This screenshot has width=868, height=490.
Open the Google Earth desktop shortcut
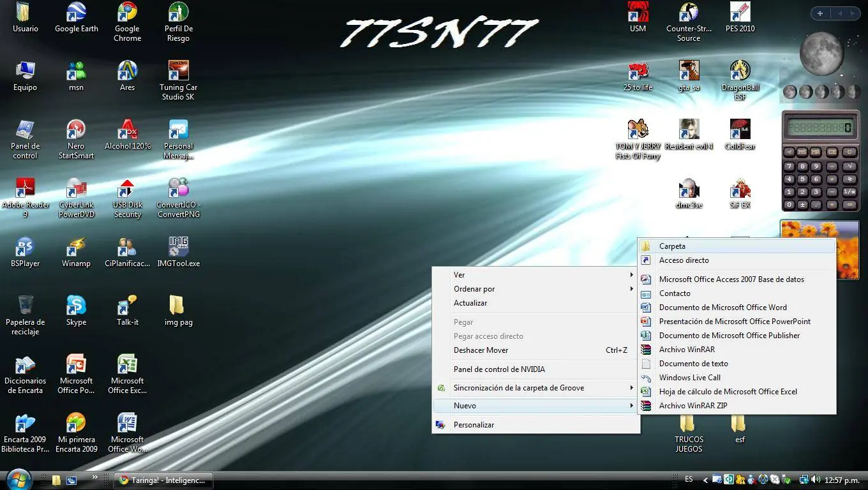(x=76, y=17)
